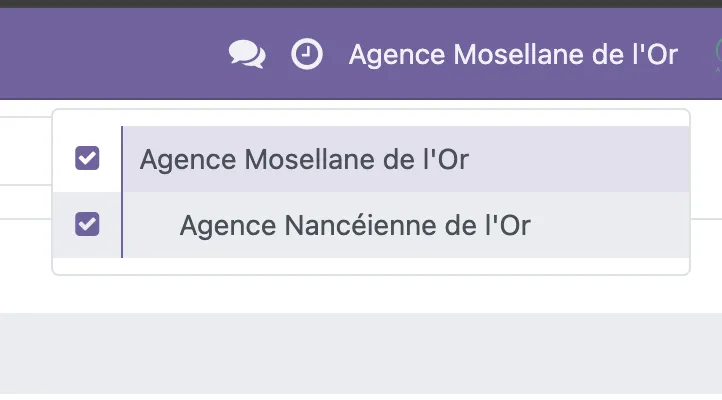Click the word Nancéienne in the list

[360, 225]
